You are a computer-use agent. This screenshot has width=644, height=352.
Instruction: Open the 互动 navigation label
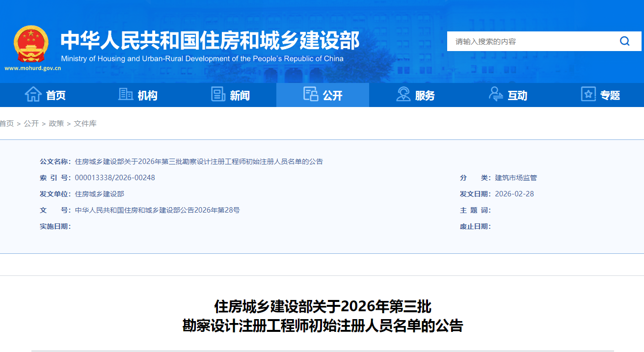click(x=517, y=96)
